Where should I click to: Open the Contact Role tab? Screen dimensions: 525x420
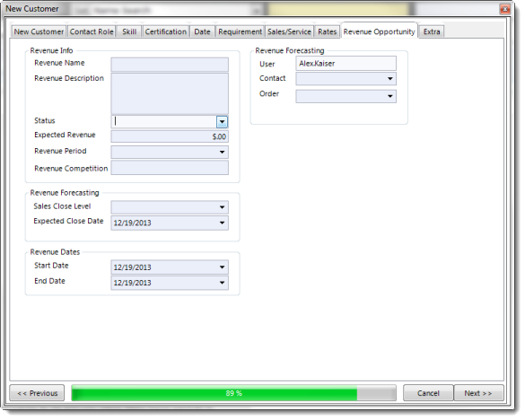pos(92,31)
